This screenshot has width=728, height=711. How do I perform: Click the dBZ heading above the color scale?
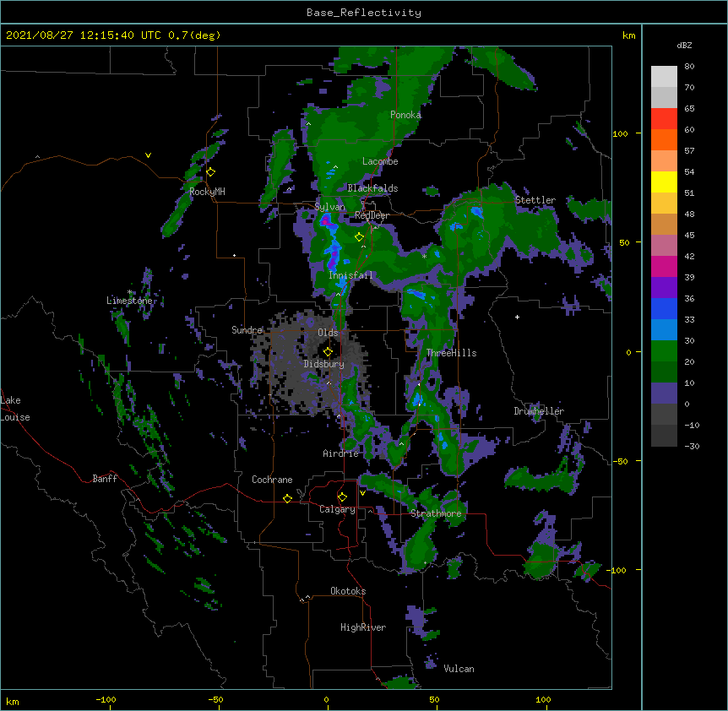684,46
